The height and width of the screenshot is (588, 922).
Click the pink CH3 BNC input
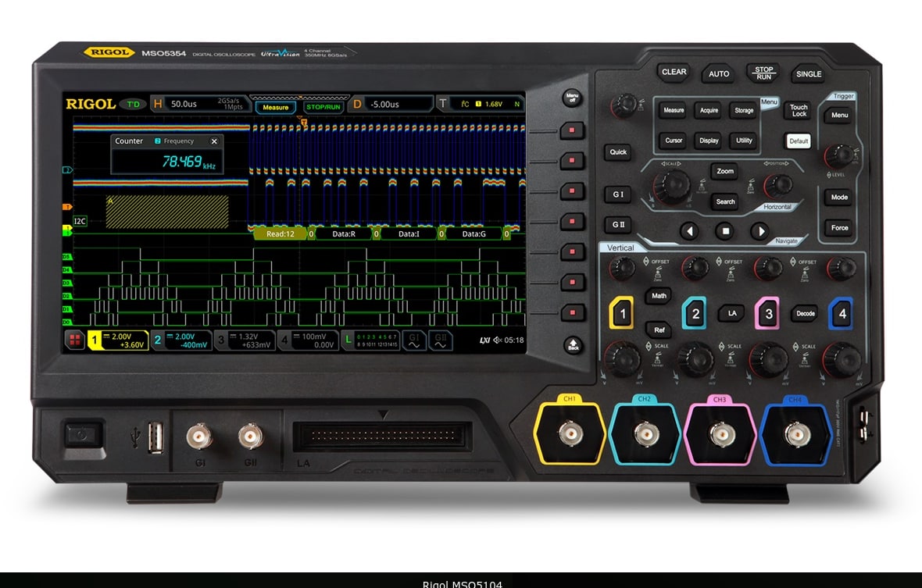click(721, 435)
